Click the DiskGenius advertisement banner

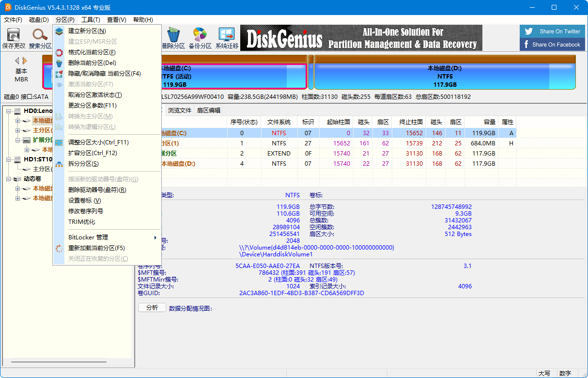(361, 38)
